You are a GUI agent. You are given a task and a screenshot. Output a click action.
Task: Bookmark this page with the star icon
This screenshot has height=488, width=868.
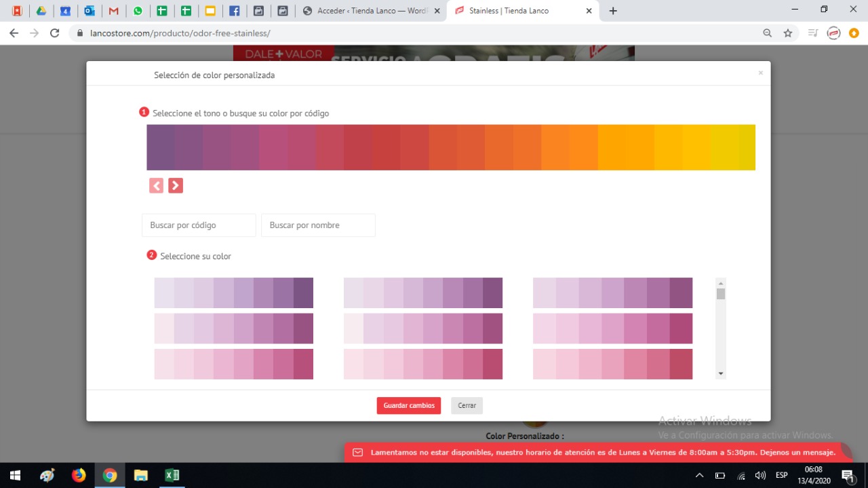(x=787, y=33)
